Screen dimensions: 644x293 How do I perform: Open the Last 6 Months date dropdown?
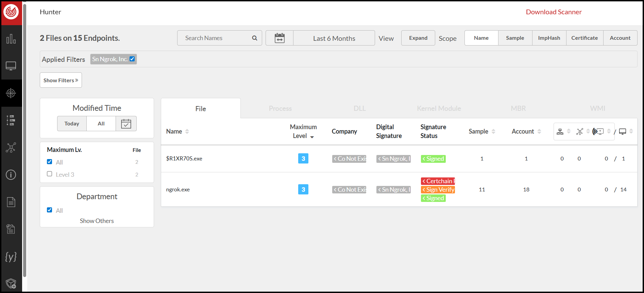point(334,38)
